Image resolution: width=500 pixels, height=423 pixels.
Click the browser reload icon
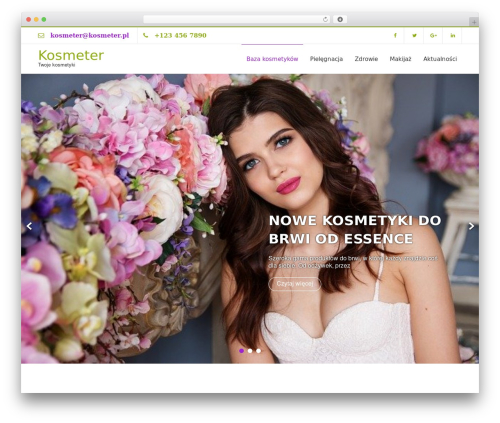coord(325,20)
